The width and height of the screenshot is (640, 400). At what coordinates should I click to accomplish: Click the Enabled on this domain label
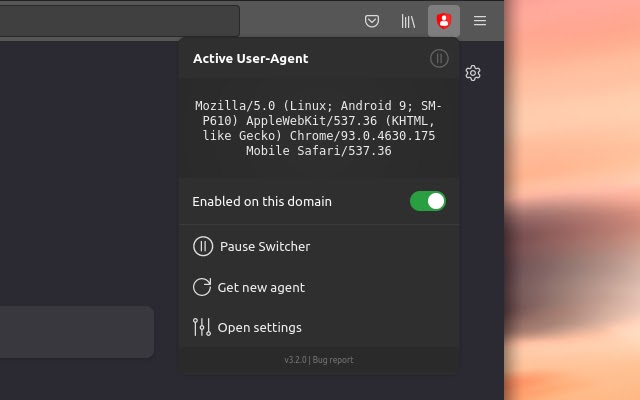[x=262, y=202]
